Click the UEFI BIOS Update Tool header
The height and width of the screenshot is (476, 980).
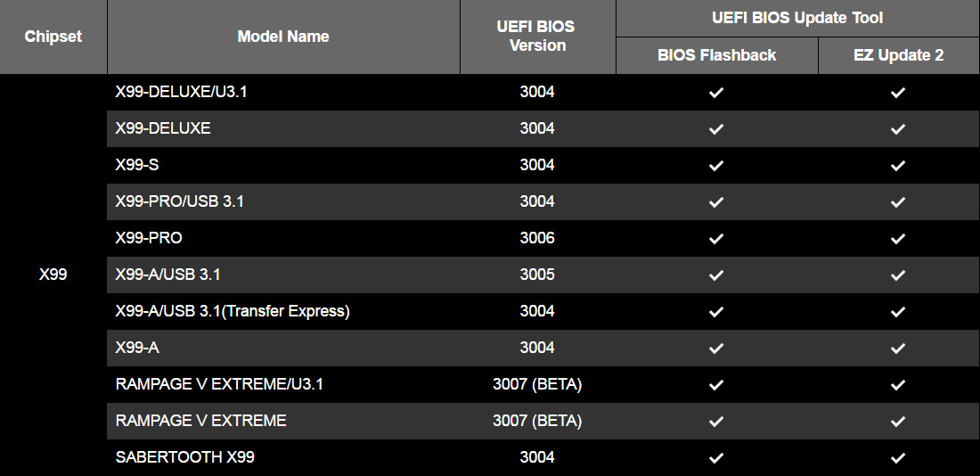click(797, 18)
